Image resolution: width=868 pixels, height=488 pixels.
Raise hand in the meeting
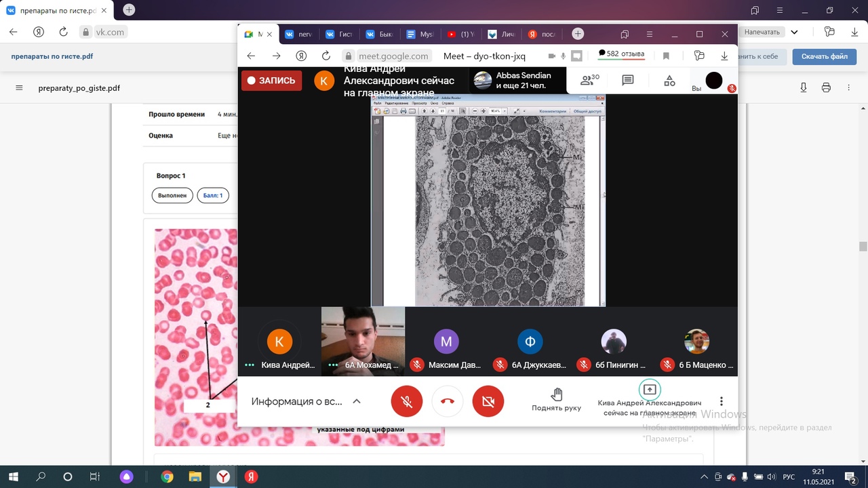(x=557, y=400)
